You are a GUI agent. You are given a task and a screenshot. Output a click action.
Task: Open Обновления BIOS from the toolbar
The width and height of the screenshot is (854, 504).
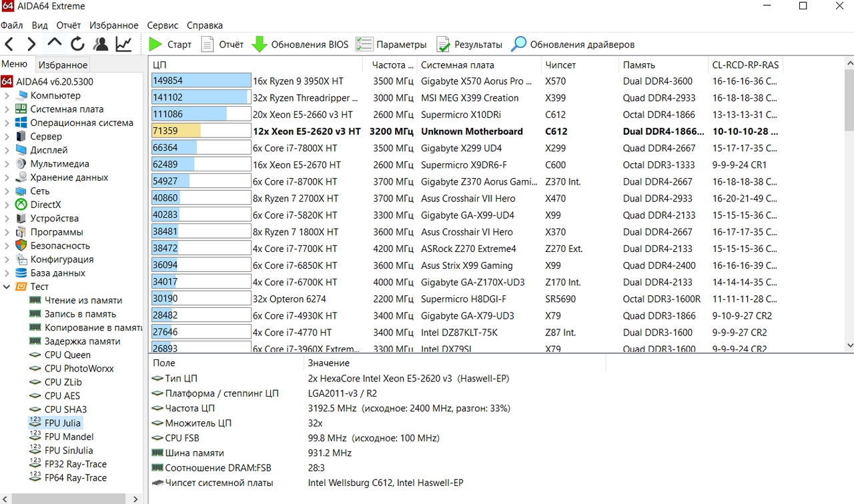pyautogui.click(x=300, y=45)
